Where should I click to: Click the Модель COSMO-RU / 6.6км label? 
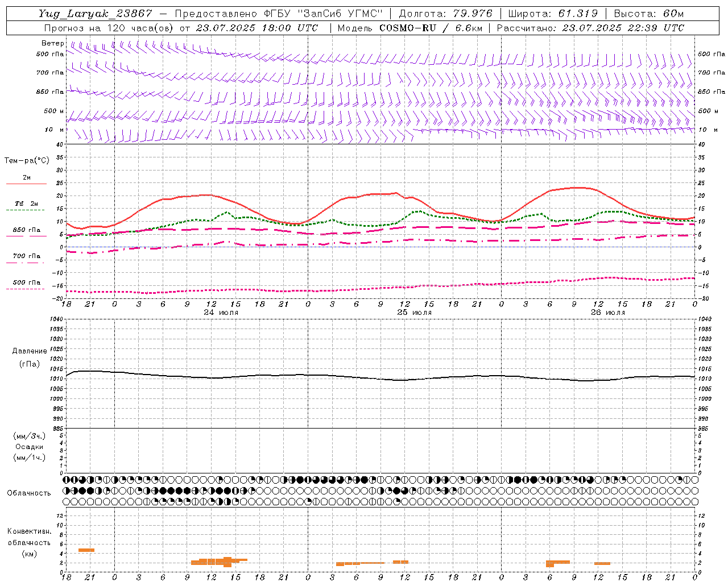point(409,28)
